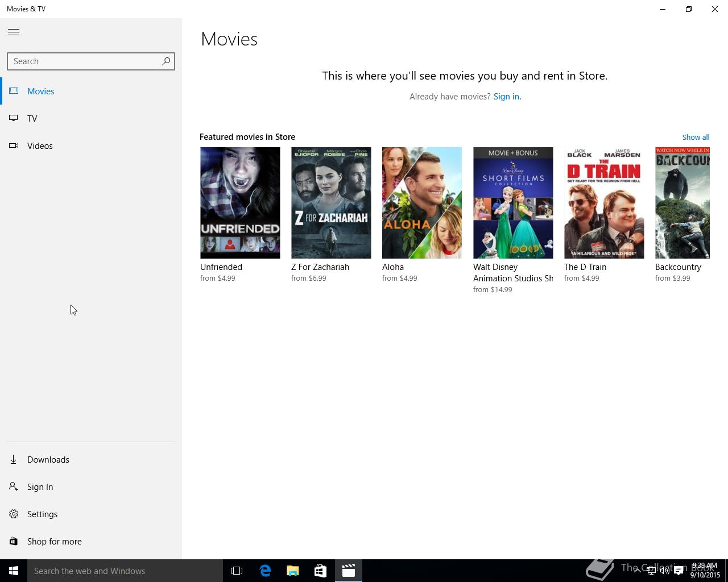Open the Z For Zachariah poster
728x582 pixels.
click(331, 203)
